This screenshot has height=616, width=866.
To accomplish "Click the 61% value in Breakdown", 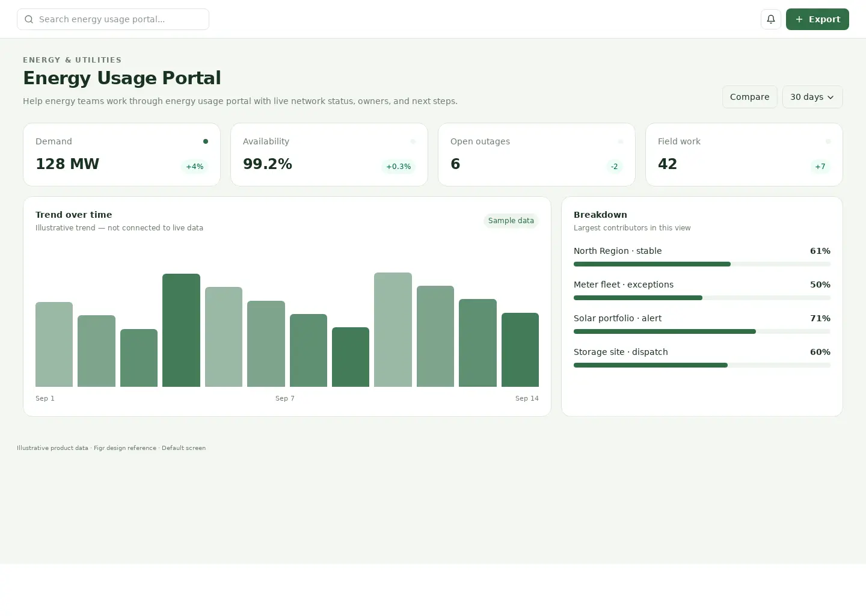I will pyautogui.click(x=820, y=251).
